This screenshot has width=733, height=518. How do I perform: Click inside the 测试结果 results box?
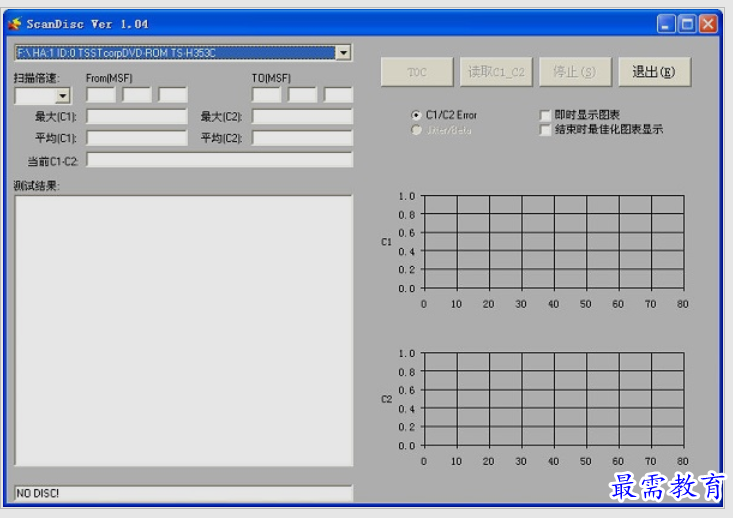coord(184,331)
